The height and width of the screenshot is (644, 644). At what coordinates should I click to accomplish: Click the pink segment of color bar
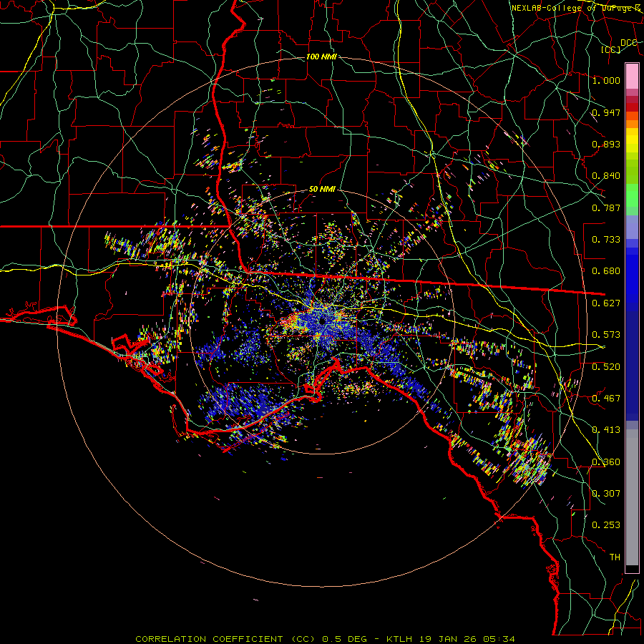click(x=632, y=77)
